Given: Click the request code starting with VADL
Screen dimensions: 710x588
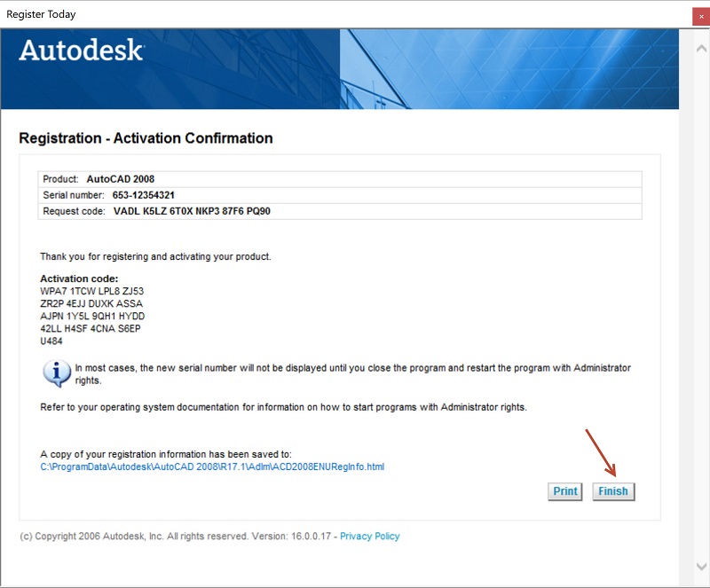Looking at the screenshot, I should [x=192, y=211].
